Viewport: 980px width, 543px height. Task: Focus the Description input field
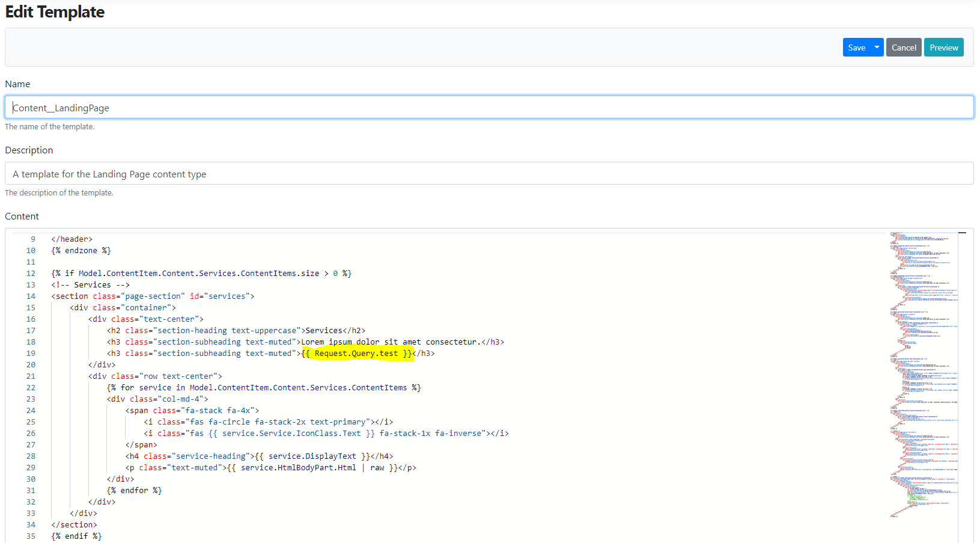tap(489, 174)
